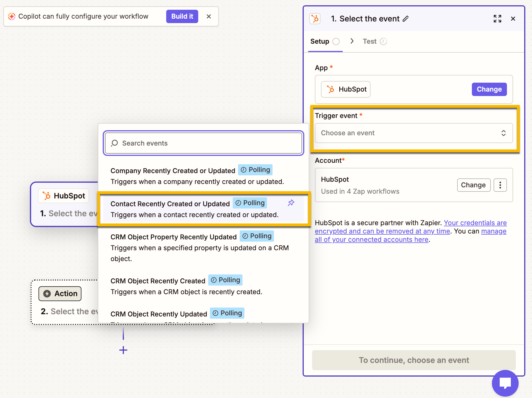
Task: Open the manage connected accounts link
Action: (x=411, y=235)
